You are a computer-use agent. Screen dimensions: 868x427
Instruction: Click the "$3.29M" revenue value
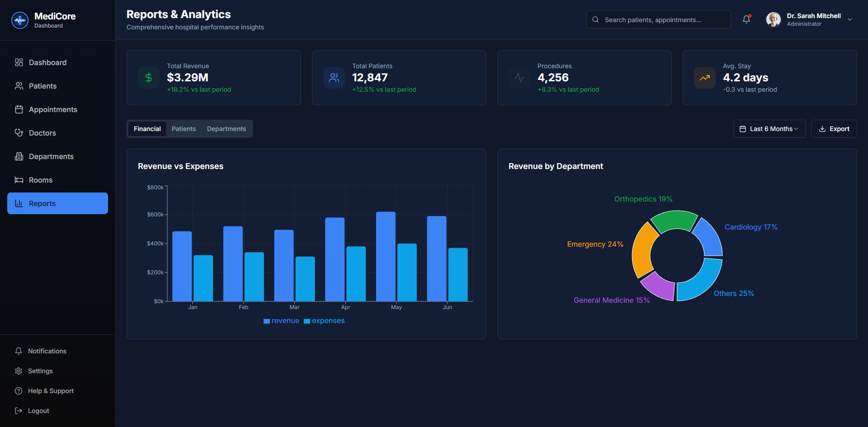point(188,78)
